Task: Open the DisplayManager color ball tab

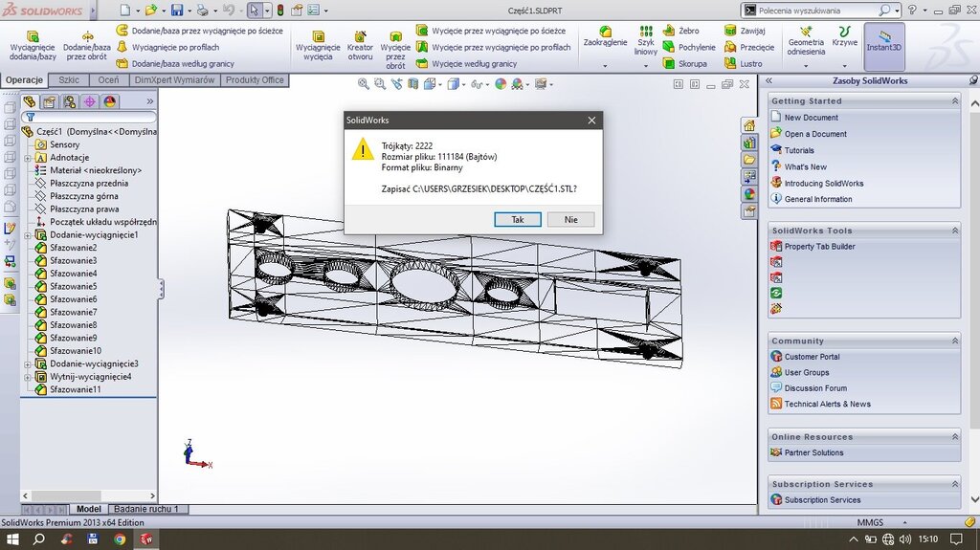Action: (109, 101)
